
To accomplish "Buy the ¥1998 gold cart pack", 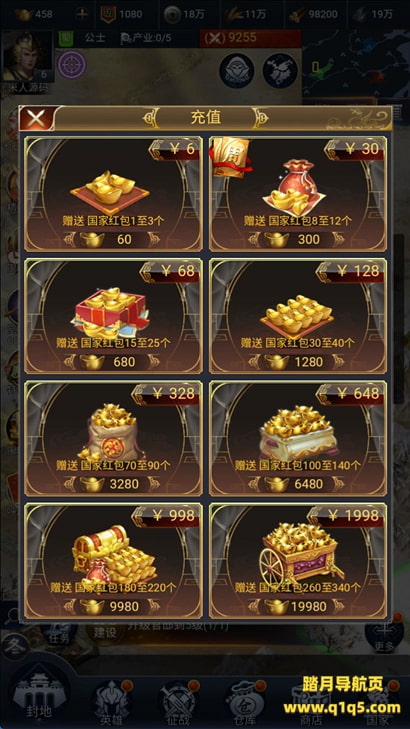I will pyautogui.click(x=298, y=561).
